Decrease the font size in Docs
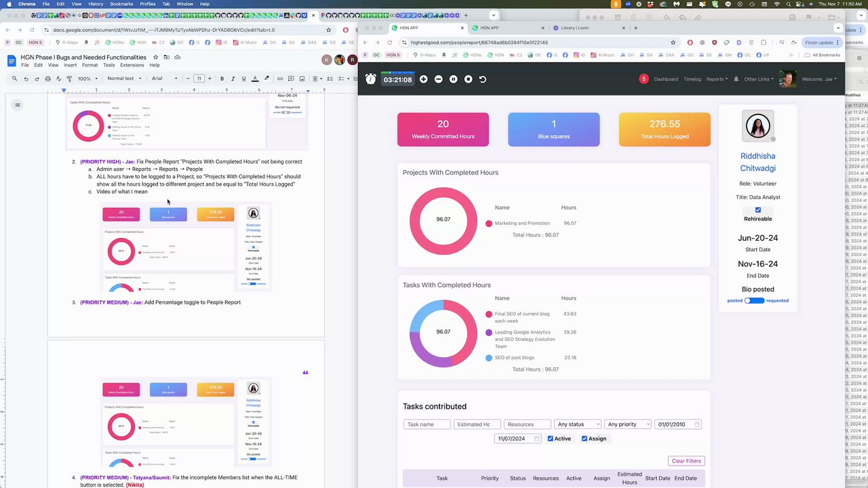868x488 pixels. tap(189, 79)
